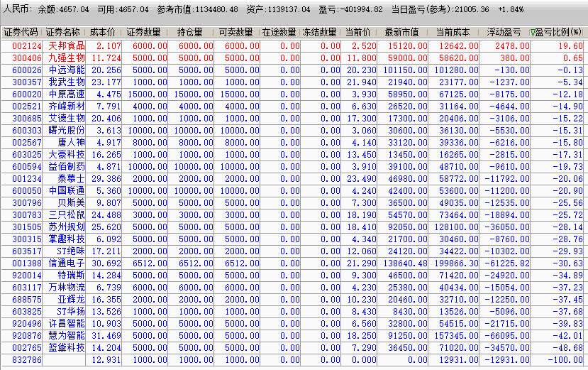
Task: Select stock code 300357
Action: tap(27, 82)
